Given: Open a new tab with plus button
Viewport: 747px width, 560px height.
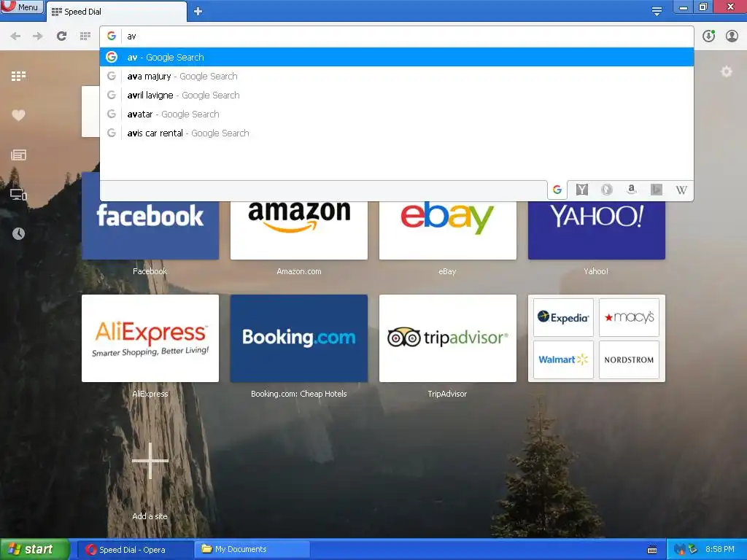Looking at the screenshot, I should (x=198, y=12).
